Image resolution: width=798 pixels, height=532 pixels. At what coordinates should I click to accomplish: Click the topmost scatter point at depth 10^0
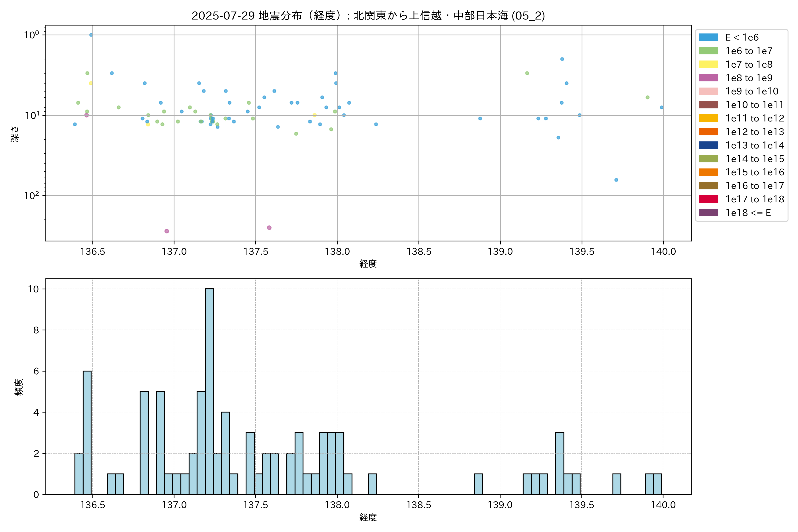tap(91, 35)
